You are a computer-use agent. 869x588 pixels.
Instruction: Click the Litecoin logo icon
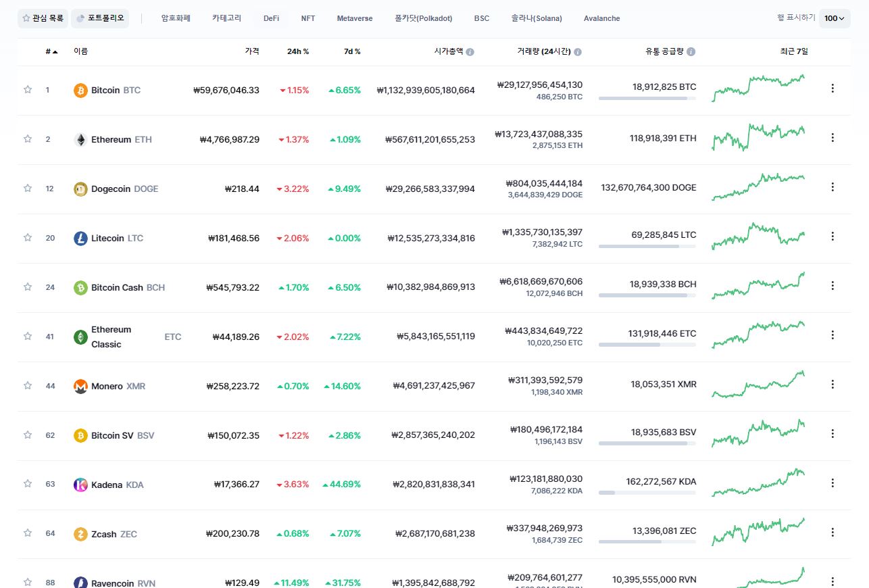click(x=80, y=238)
